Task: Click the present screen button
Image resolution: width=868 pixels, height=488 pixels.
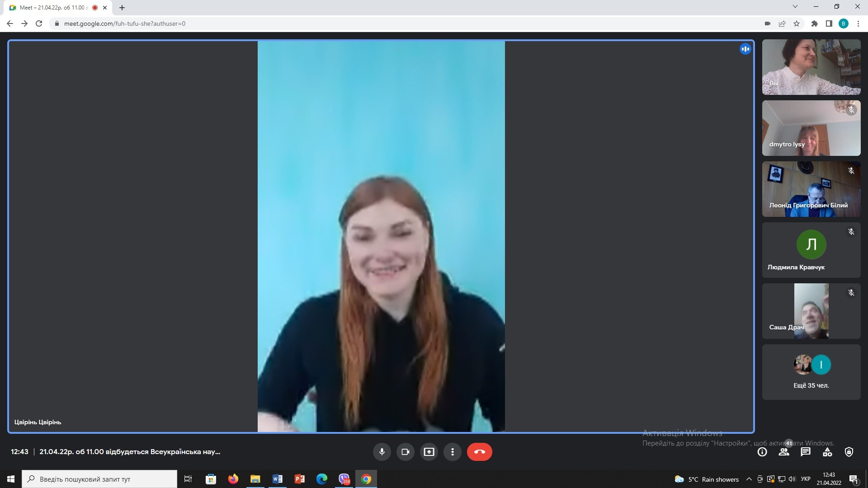Action: (x=429, y=452)
